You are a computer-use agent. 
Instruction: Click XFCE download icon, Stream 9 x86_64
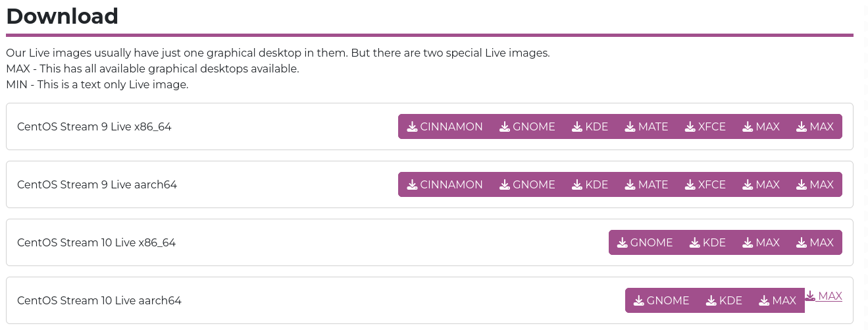(690, 126)
